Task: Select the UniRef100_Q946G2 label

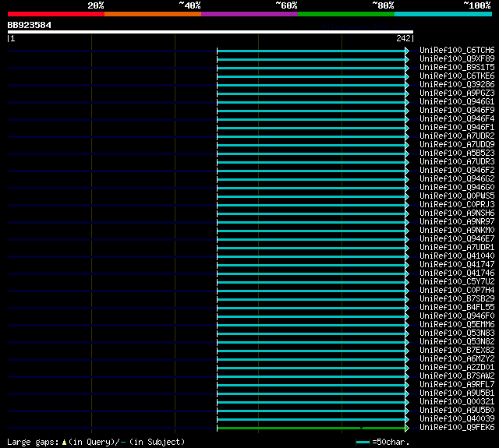Action: (457, 179)
